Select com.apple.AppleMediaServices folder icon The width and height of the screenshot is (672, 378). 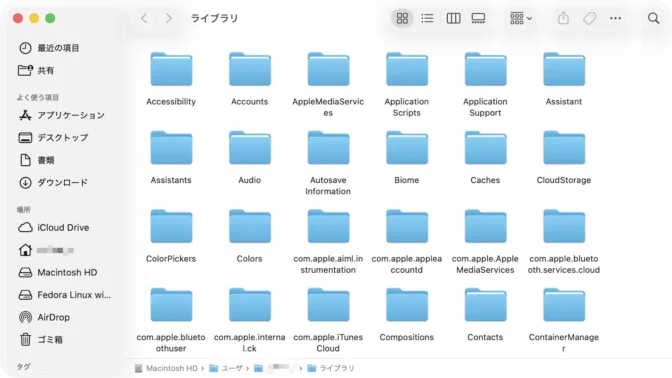485,226
